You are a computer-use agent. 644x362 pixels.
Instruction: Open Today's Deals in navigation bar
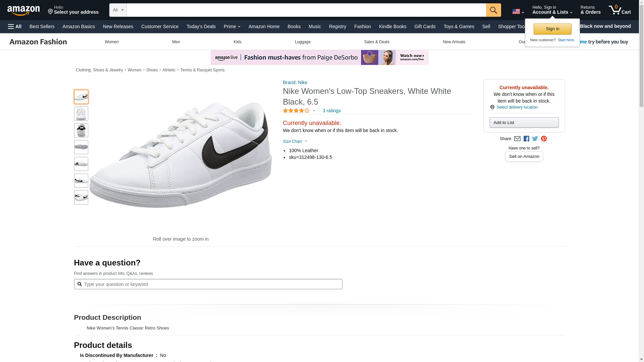point(201,26)
